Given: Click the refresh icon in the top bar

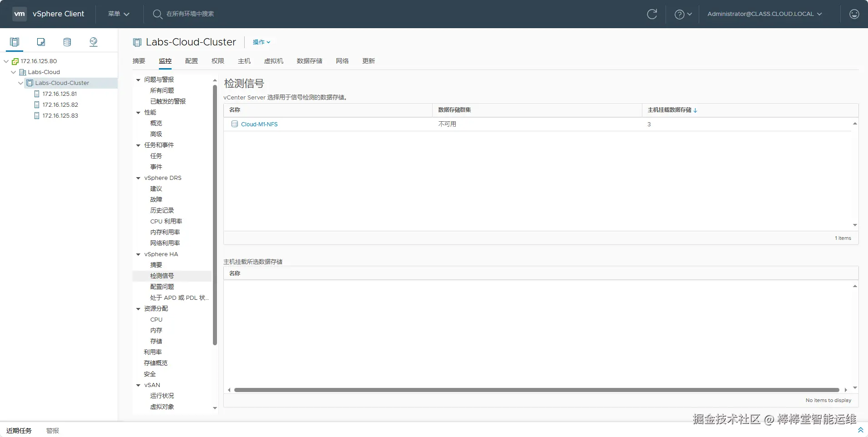Looking at the screenshot, I should pos(652,14).
